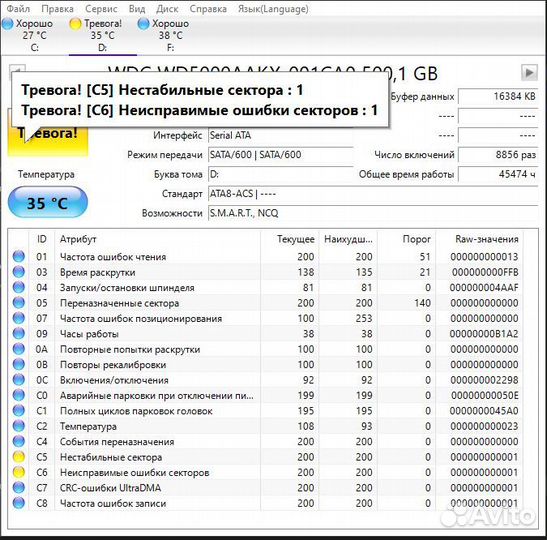The width and height of the screenshot is (547, 540).
Task: Click the Число включений value 8856 раз
Action: (x=498, y=155)
